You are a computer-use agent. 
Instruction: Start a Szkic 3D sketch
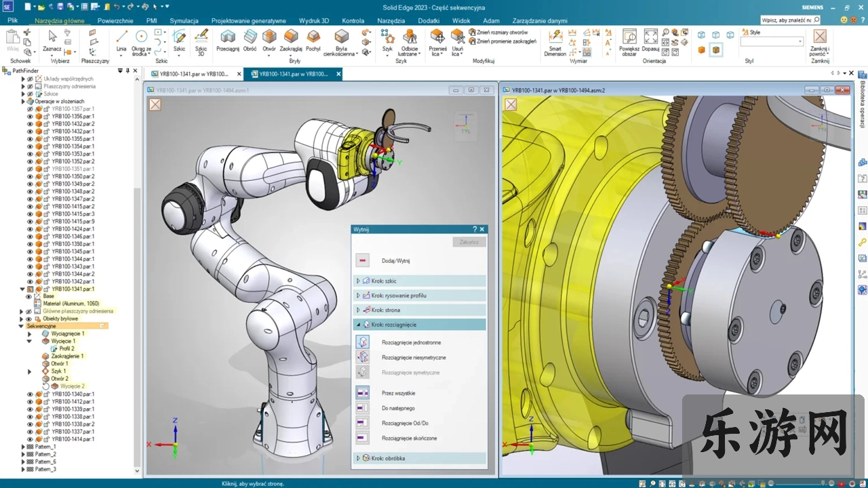pos(201,41)
